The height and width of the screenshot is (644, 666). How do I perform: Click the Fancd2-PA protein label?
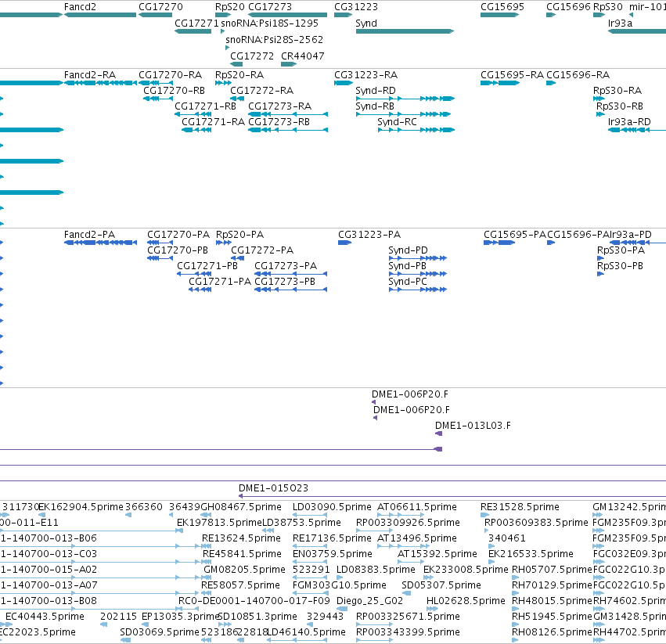pyautogui.click(x=90, y=235)
